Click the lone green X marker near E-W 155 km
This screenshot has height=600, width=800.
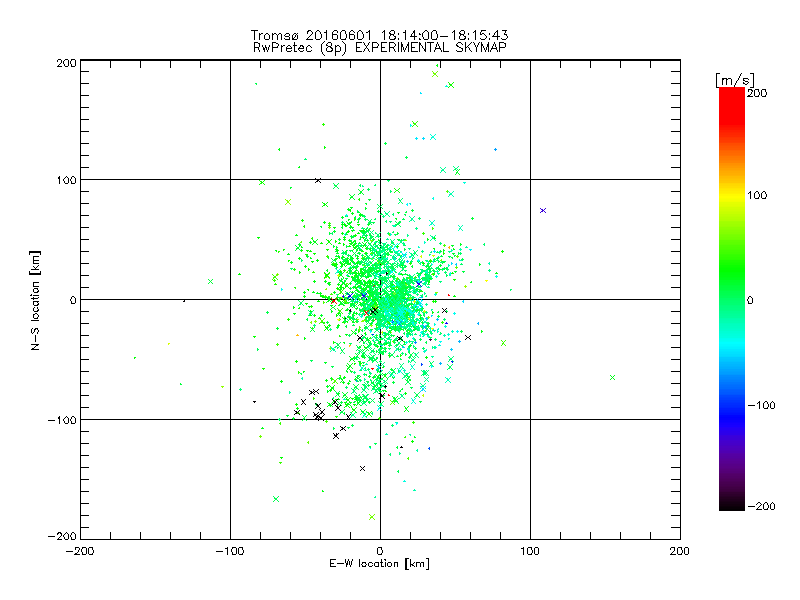tap(612, 378)
